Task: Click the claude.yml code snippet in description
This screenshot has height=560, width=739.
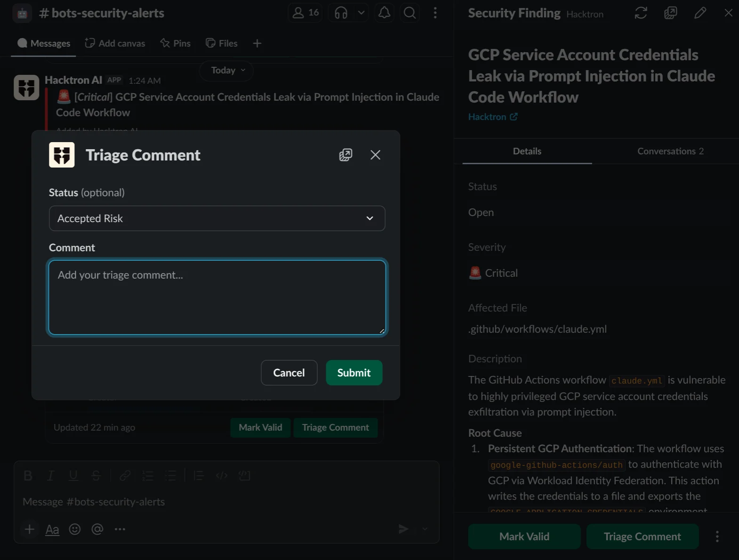Action: [x=637, y=380]
